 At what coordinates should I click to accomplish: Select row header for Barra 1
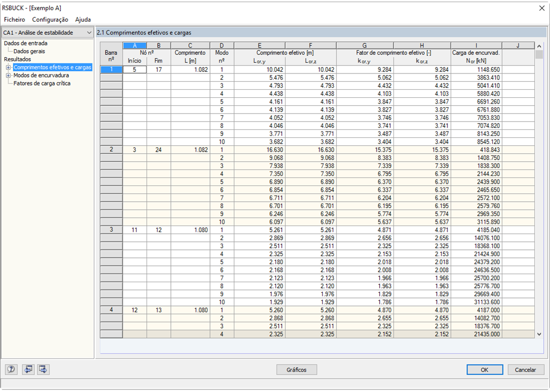(x=111, y=69)
